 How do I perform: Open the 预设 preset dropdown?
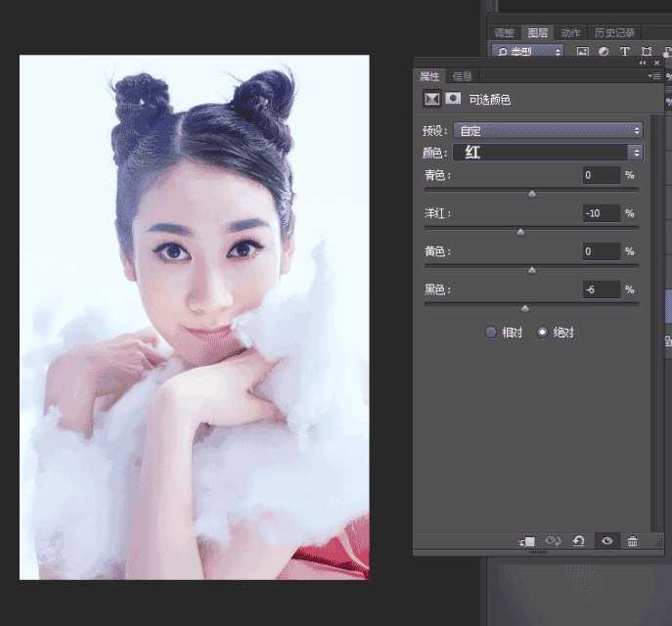[548, 130]
